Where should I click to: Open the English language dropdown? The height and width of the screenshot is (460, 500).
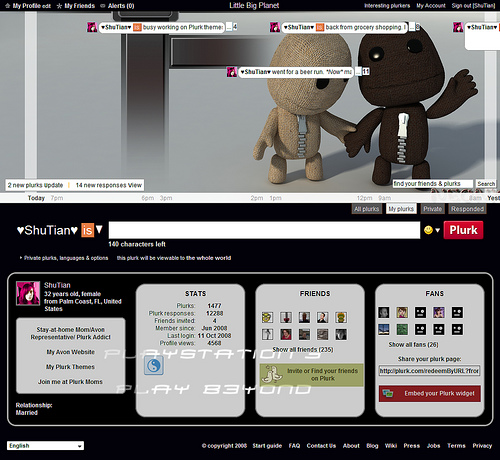45,446
